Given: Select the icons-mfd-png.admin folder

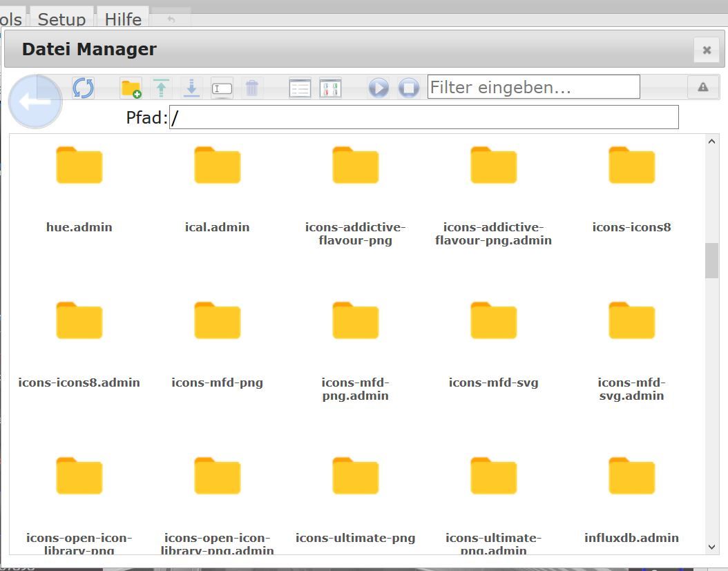Looking at the screenshot, I should point(355,351).
